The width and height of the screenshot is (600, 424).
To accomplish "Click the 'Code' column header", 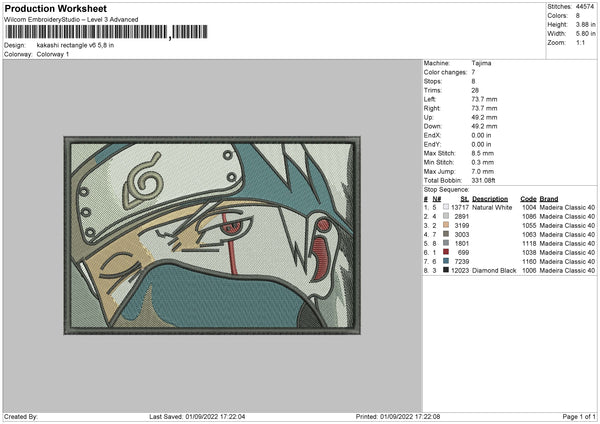I will (528, 199).
